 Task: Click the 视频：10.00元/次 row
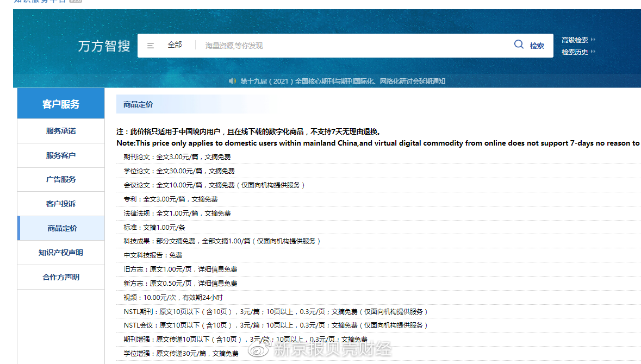(378, 298)
